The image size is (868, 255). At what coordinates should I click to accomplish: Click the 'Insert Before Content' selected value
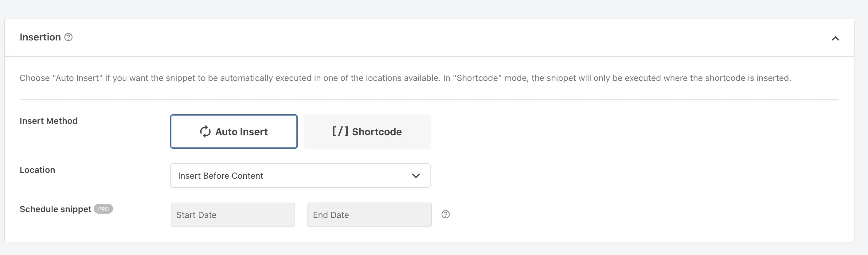220,176
